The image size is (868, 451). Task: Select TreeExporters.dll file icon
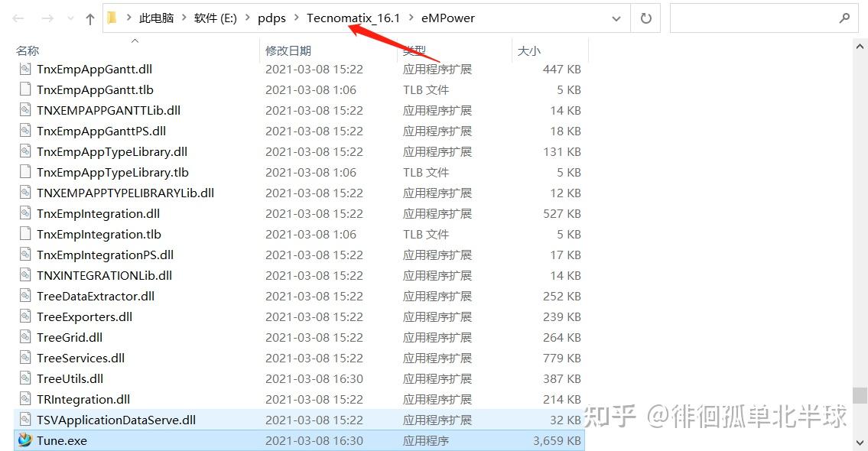(x=25, y=317)
